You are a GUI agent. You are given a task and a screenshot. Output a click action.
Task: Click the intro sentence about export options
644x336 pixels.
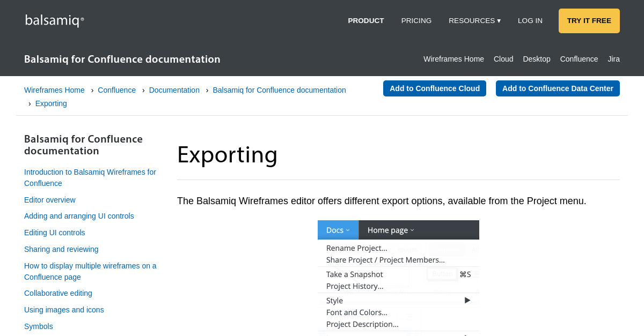[x=382, y=201]
